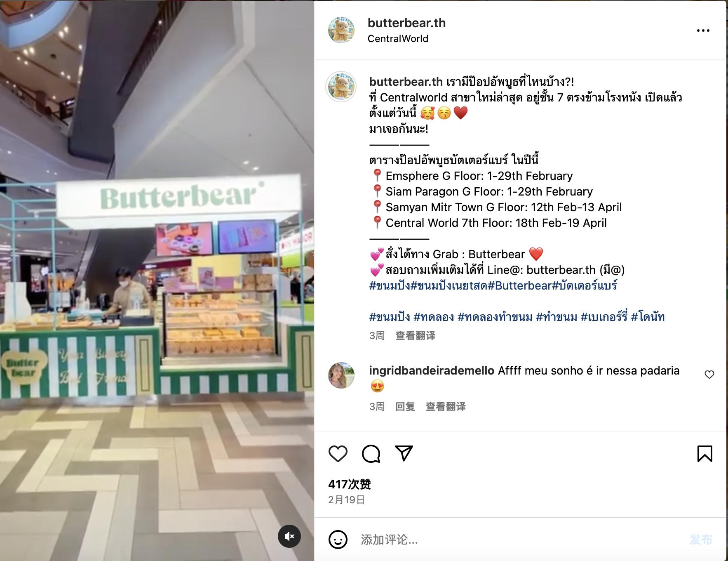This screenshot has width=728, height=561.
Task: Open the #Butterbear hashtag
Action: (519, 285)
